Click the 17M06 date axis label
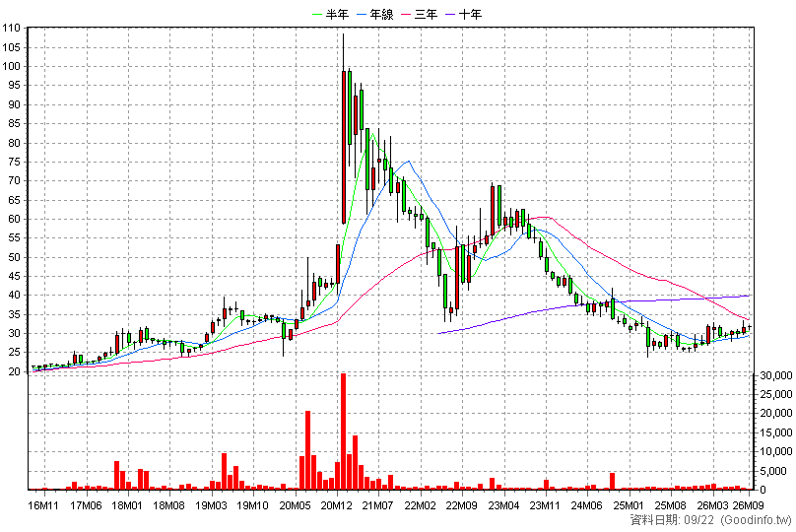The width and height of the screenshot is (796, 532). pyautogui.click(x=86, y=505)
